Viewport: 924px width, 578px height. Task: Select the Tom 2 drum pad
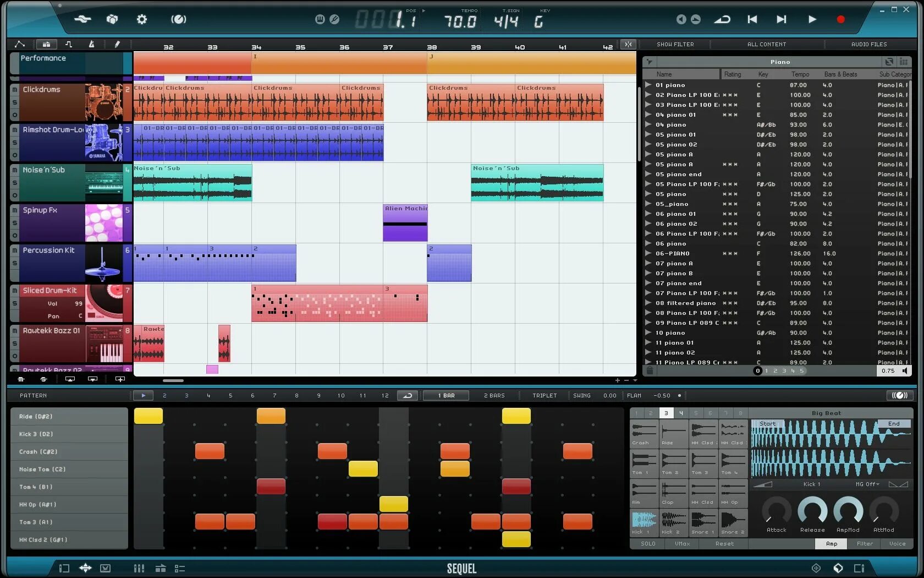click(x=674, y=463)
